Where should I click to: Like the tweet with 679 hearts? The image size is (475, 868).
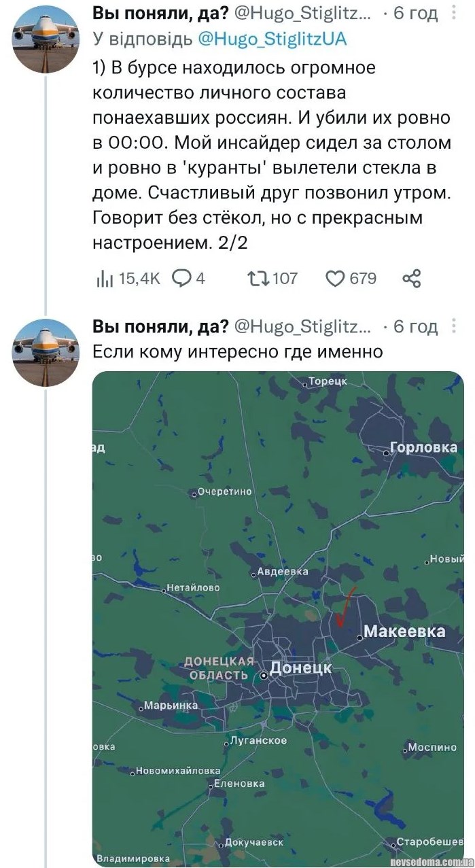(336, 278)
